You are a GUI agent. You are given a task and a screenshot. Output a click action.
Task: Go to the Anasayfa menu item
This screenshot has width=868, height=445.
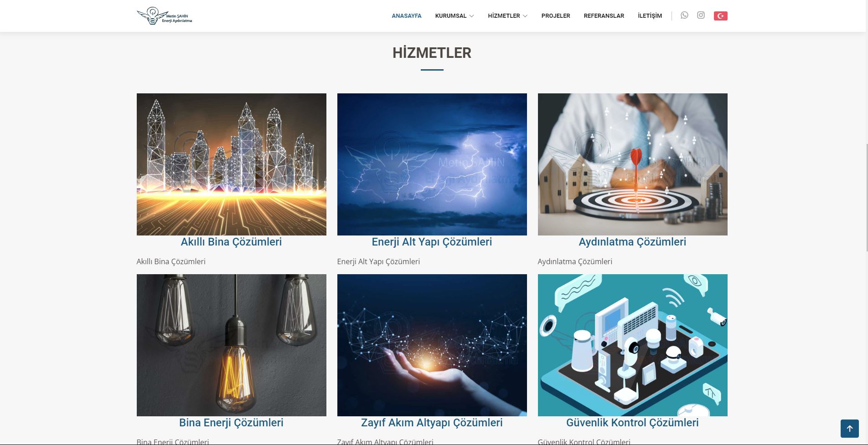click(x=407, y=16)
